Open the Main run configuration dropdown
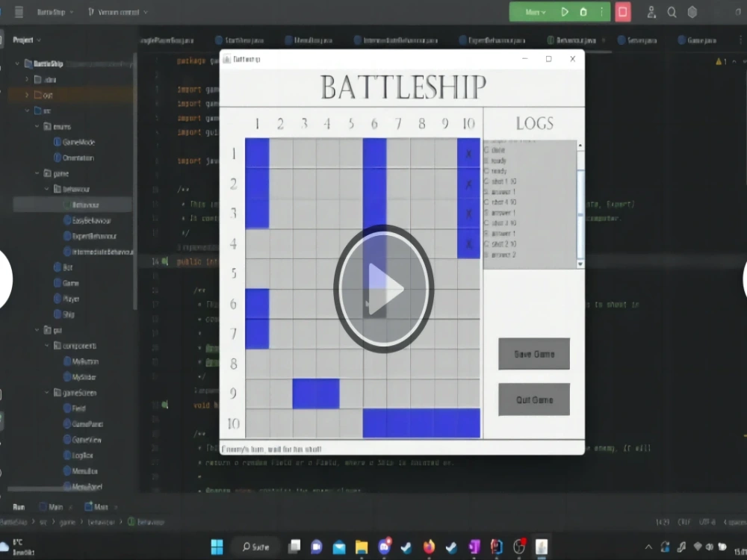The image size is (747, 560). click(x=532, y=11)
